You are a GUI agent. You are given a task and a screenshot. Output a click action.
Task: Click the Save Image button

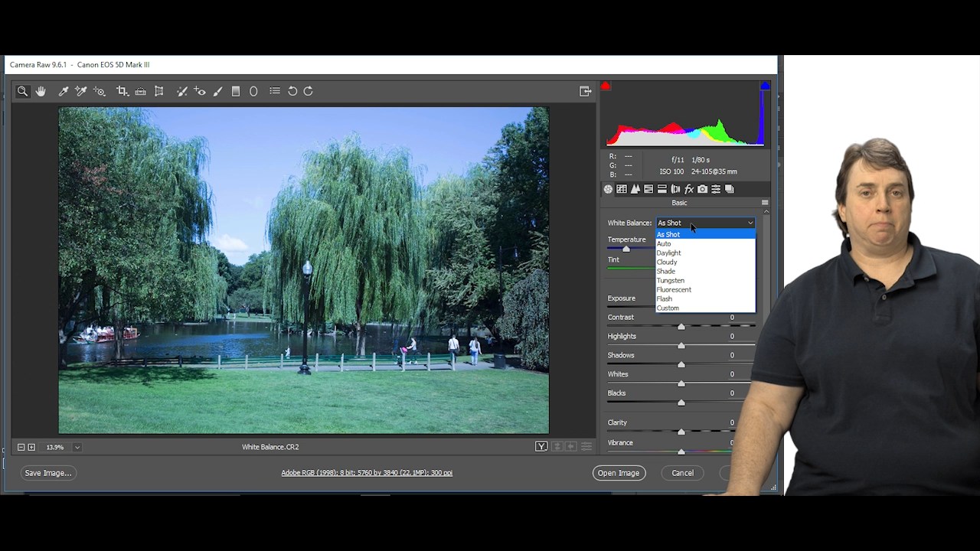48,473
